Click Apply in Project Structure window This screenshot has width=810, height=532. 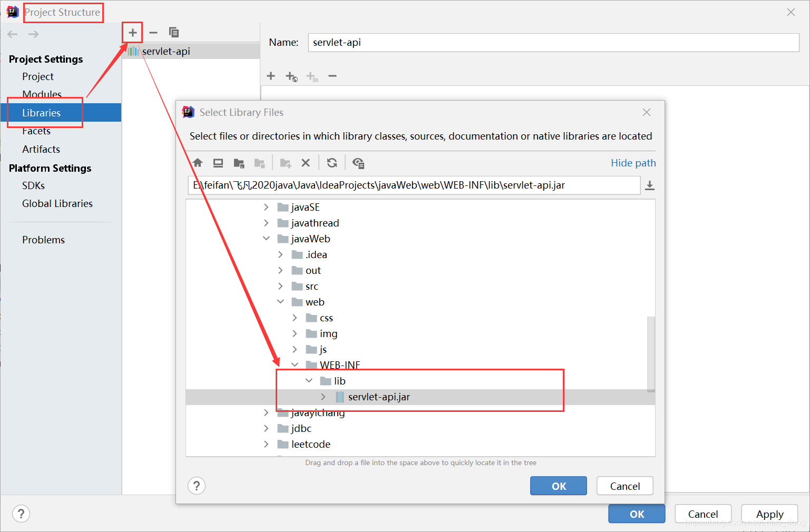click(769, 514)
